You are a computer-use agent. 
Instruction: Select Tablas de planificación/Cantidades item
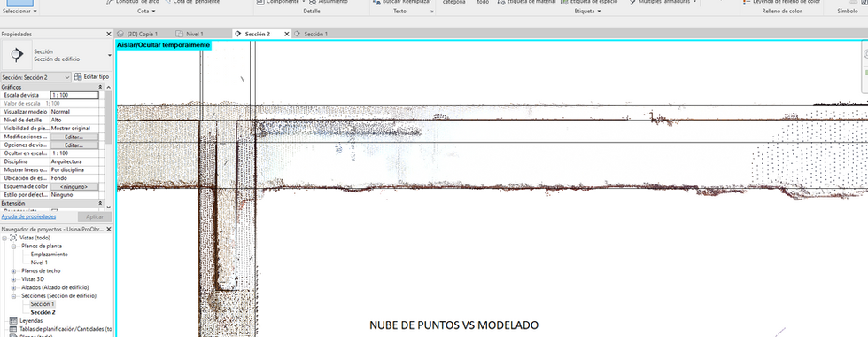(x=66, y=329)
